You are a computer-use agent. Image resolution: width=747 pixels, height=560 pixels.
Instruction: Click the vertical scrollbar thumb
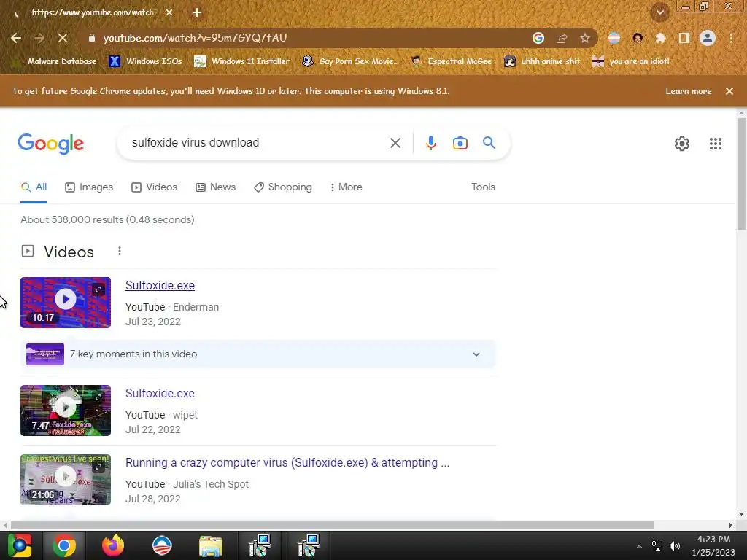[741, 174]
